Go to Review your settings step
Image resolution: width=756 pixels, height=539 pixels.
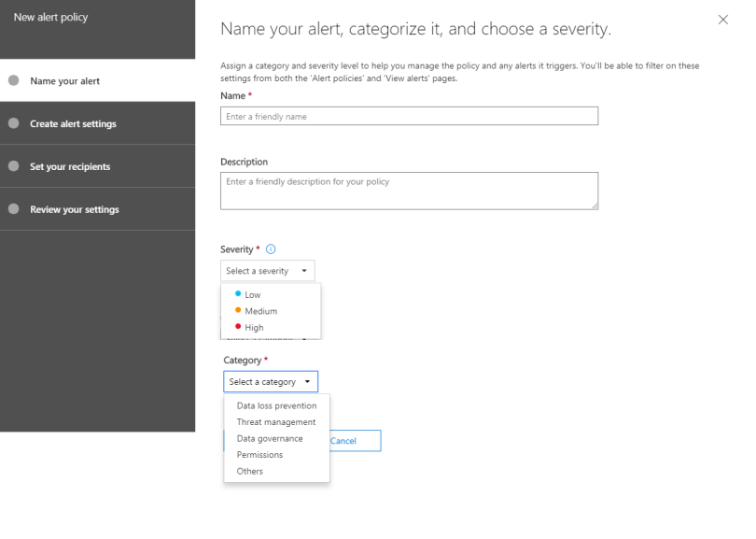click(x=75, y=210)
